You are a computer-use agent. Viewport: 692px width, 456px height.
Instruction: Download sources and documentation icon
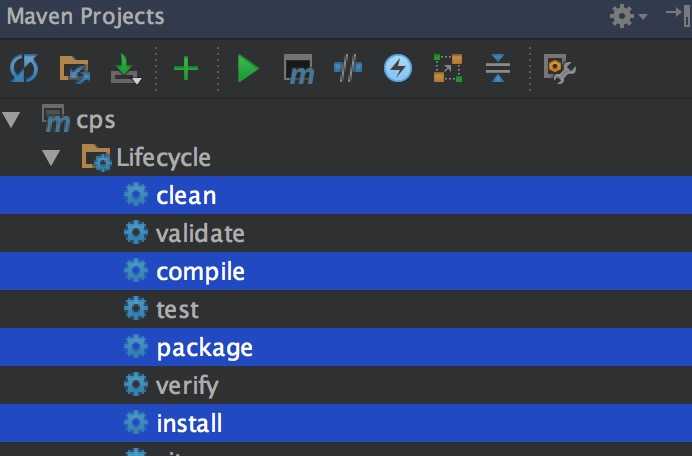[126, 69]
